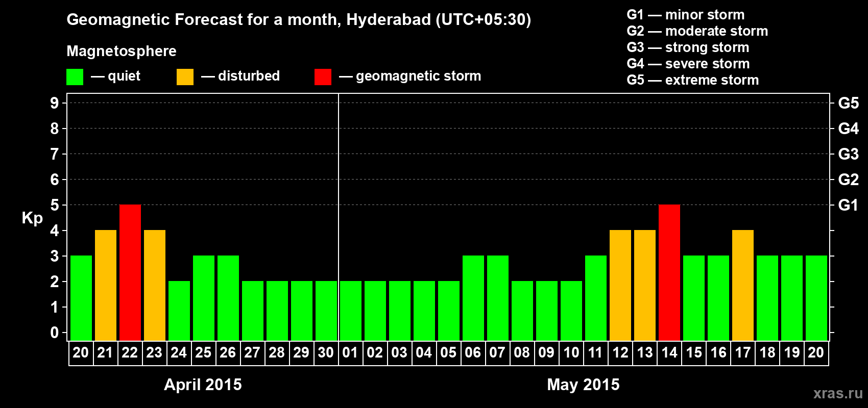Screen dimensions: 868x408
Task: Click the chart title 'Geomagnetic Forecast for a month'
Action: pos(204,20)
